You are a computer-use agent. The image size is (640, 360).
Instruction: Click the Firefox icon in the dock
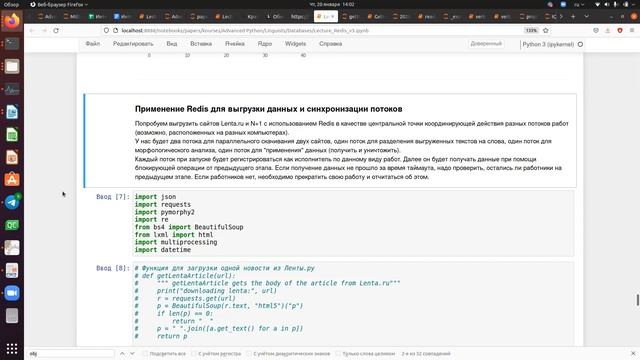[x=12, y=20]
